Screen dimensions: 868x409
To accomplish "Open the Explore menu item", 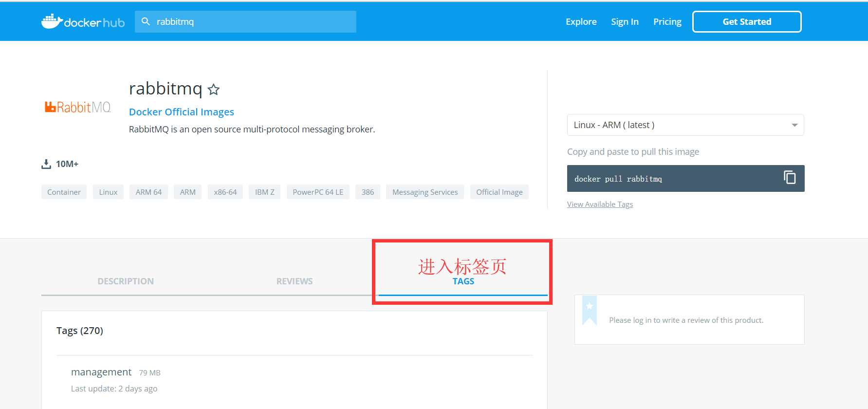I will point(581,22).
